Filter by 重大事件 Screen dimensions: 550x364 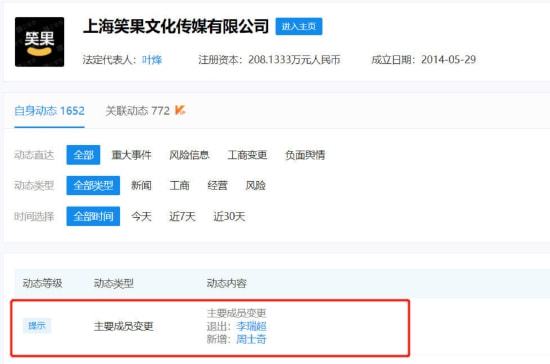132,155
